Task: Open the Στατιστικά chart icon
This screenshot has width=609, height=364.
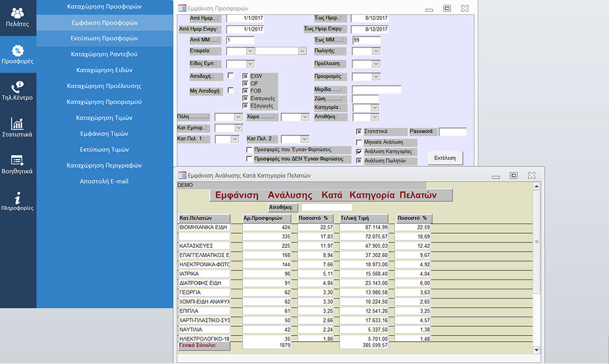Action: (18, 127)
